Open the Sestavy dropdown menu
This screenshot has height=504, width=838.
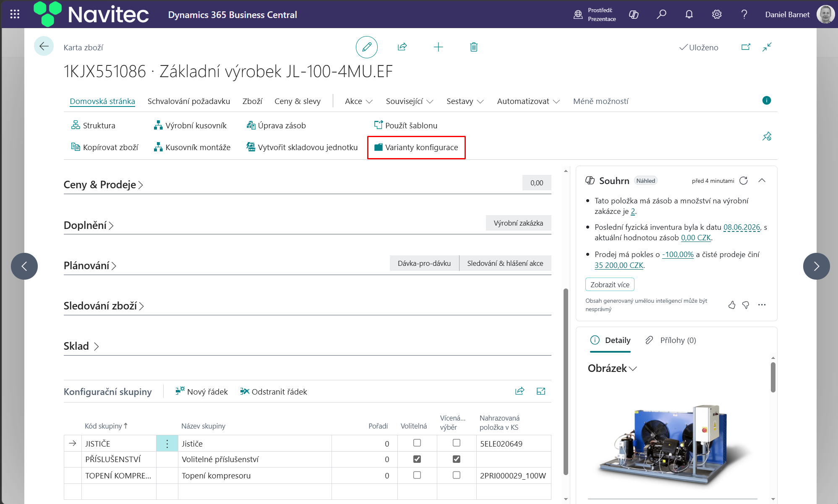pyautogui.click(x=465, y=101)
